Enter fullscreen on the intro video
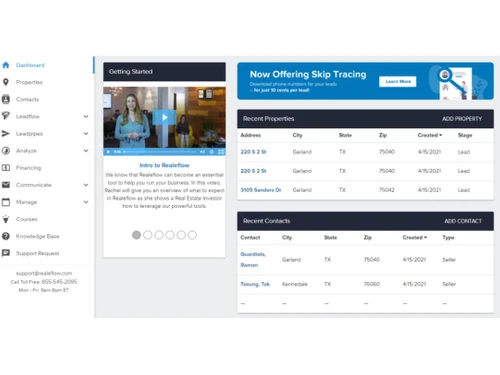500x375 pixels. (221, 152)
